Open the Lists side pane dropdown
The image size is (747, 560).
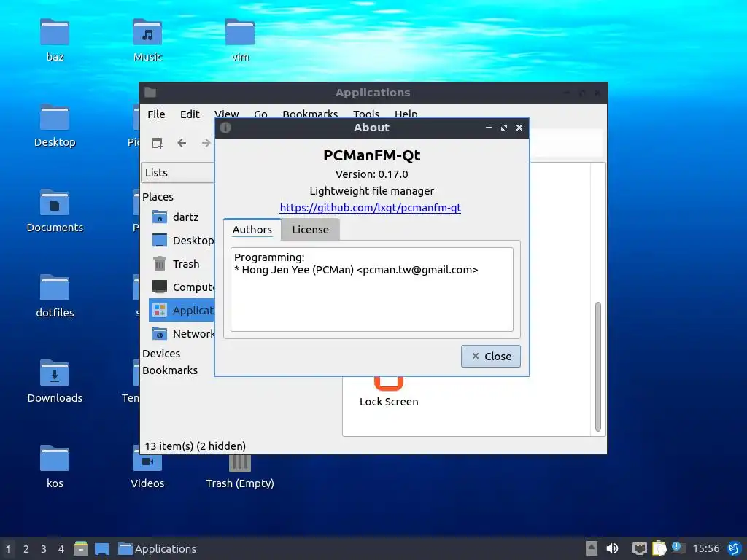[178, 173]
